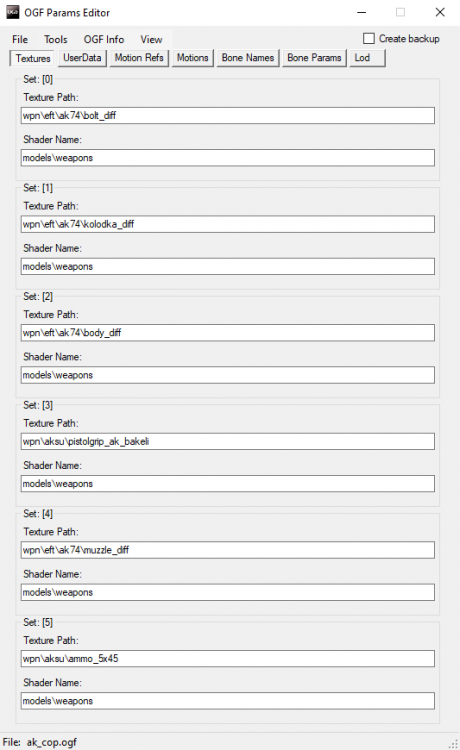Switch to the Bone Params tab
The image size is (460, 750).
pos(314,58)
